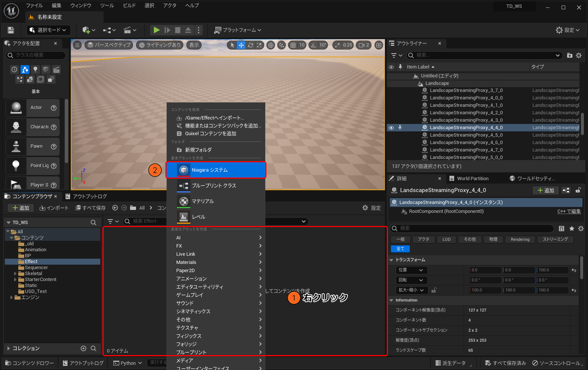Click the 位置 X value field
This screenshot has width=588, height=370.
[x=485, y=270]
